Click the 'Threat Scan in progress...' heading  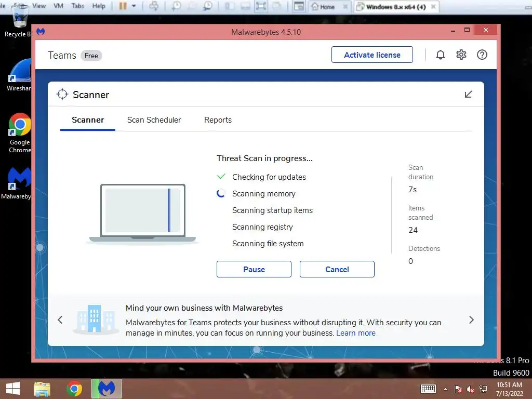point(264,158)
